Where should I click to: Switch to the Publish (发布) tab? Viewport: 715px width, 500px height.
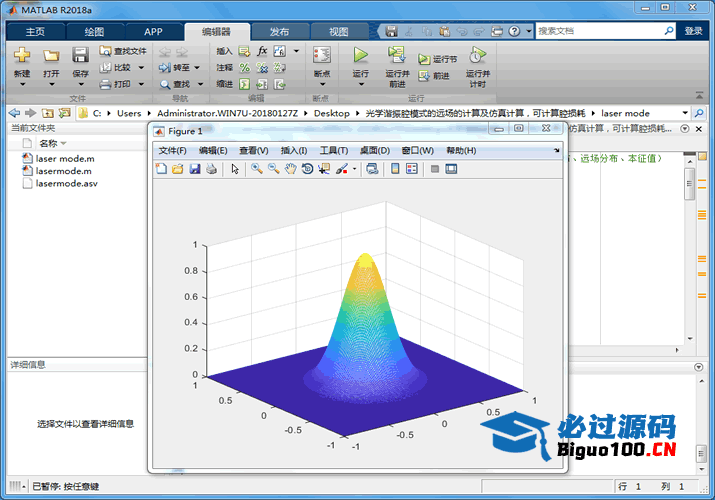(x=280, y=31)
